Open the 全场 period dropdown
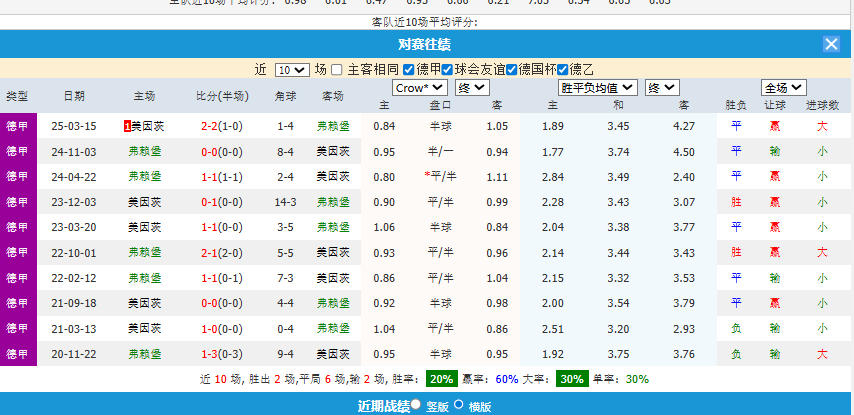 (x=782, y=87)
